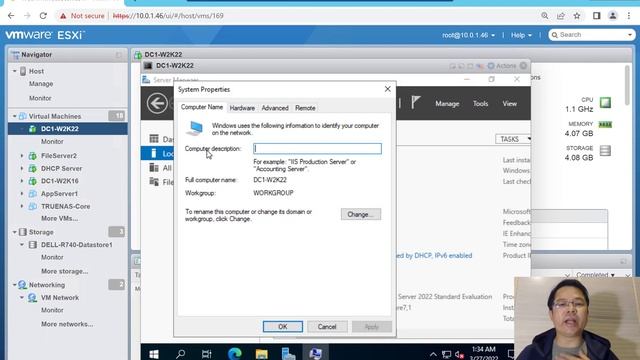Click the browser share icon

click(x=560, y=16)
